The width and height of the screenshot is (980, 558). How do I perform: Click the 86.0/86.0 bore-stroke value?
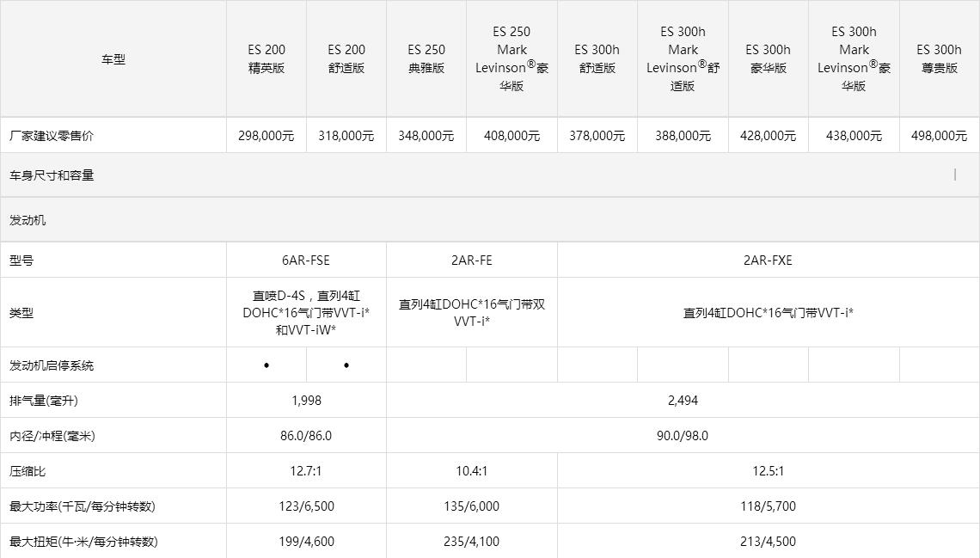pos(306,436)
